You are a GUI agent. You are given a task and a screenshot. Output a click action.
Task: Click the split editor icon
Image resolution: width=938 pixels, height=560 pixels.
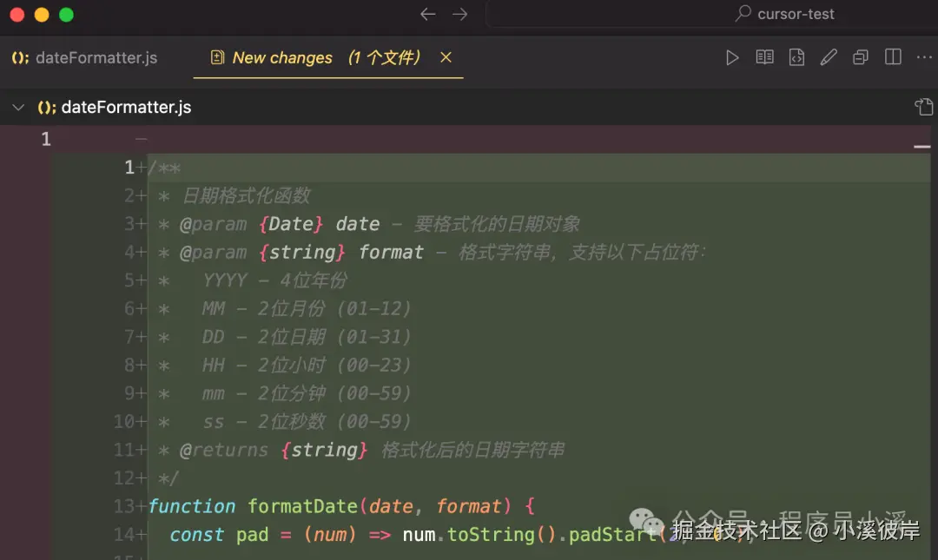click(893, 57)
